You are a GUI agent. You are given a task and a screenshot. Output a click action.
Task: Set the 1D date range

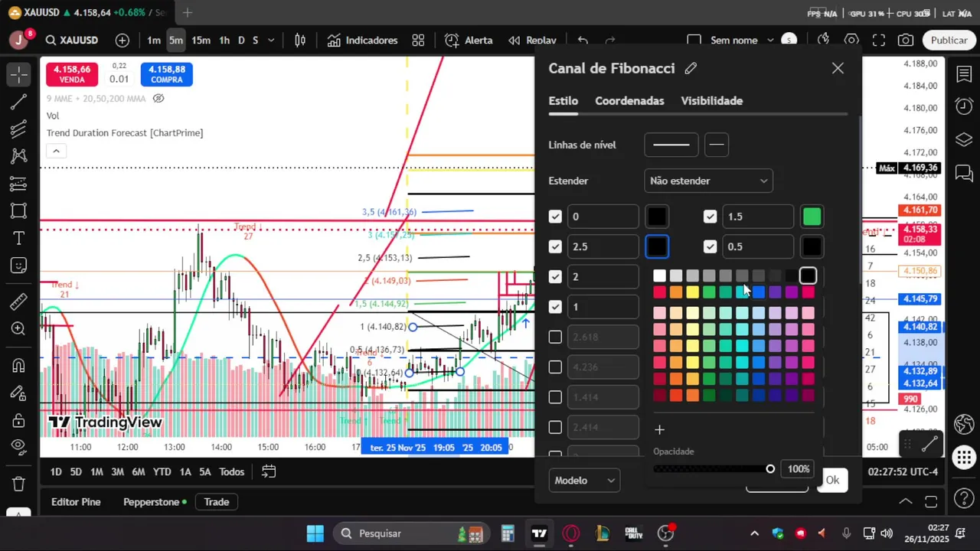coord(56,471)
